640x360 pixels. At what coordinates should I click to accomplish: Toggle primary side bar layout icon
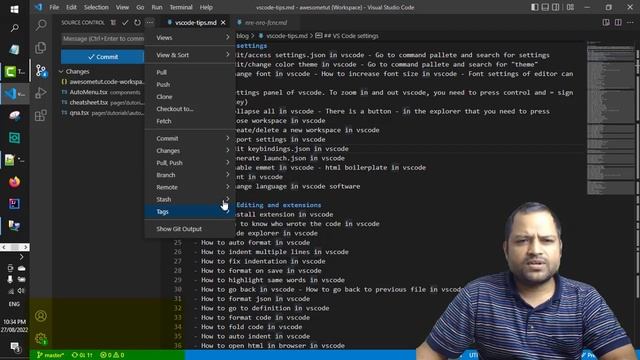(534, 7)
